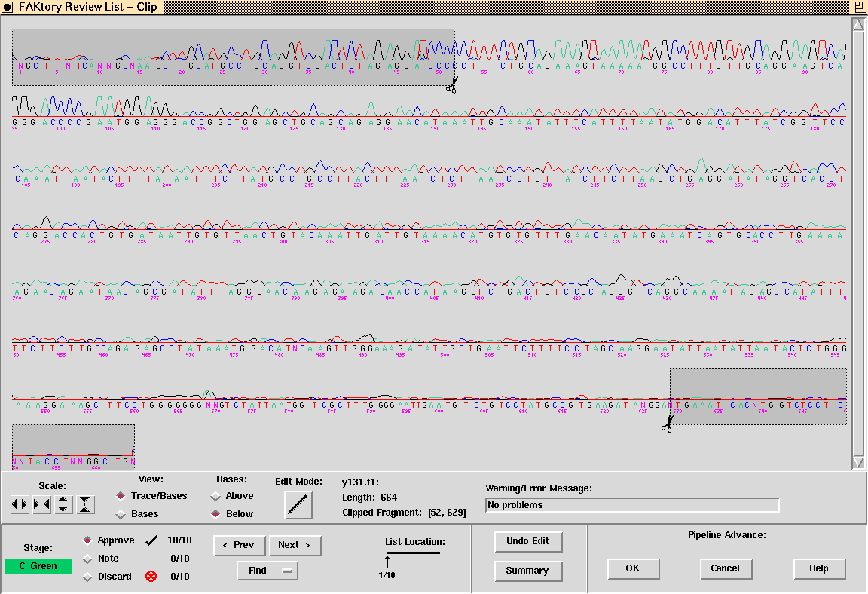The width and height of the screenshot is (868, 594).
Task: Select the right clip scissors marker near base 629
Action: [667, 424]
